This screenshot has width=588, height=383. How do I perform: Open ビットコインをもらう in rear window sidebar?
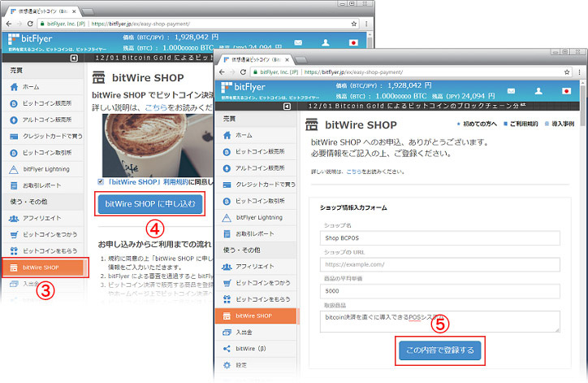coord(43,250)
